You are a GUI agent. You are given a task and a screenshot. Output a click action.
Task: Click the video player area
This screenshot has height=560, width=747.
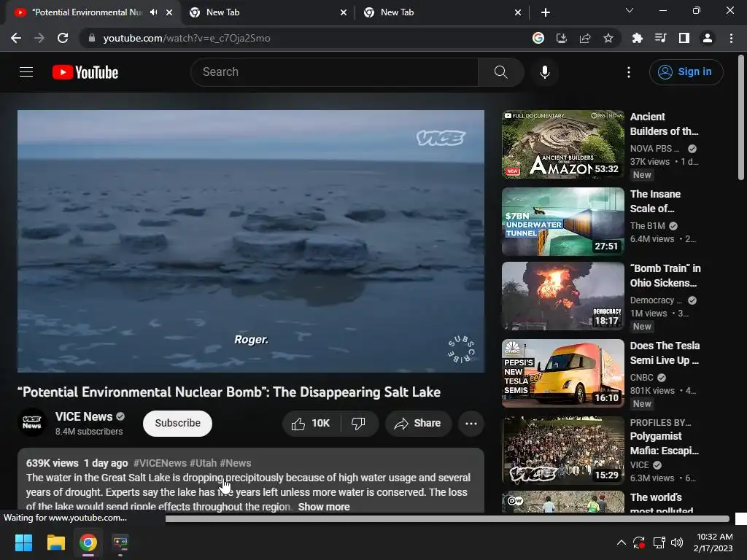click(251, 241)
